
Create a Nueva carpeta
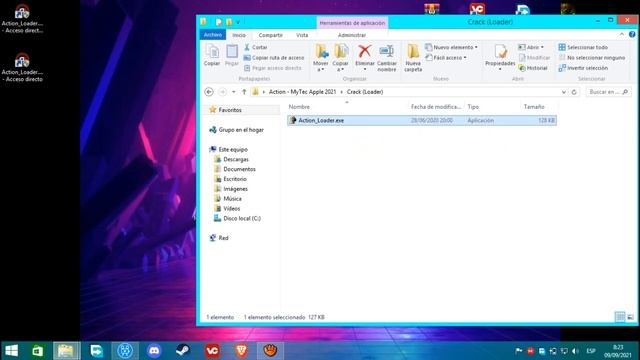tap(413, 58)
